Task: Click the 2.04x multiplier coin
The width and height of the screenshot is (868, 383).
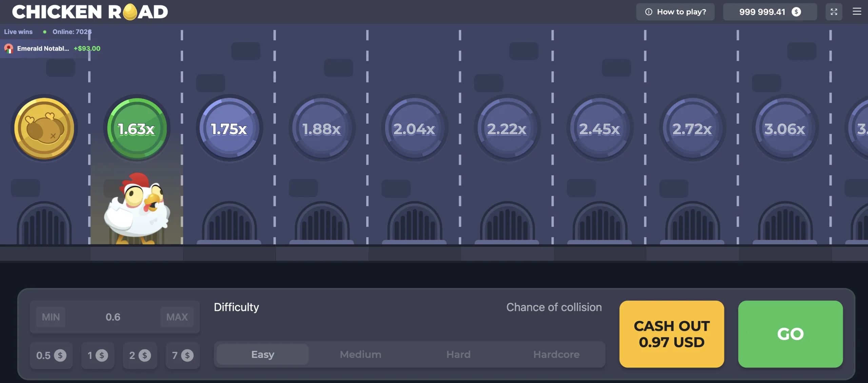Action: tap(415, 128)
